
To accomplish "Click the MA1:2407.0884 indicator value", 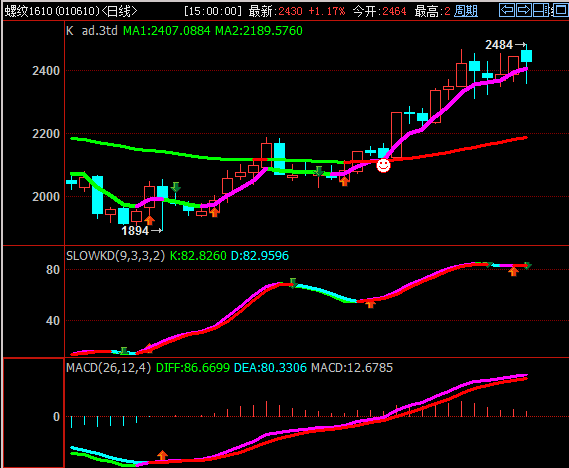I will click(167, 31).
